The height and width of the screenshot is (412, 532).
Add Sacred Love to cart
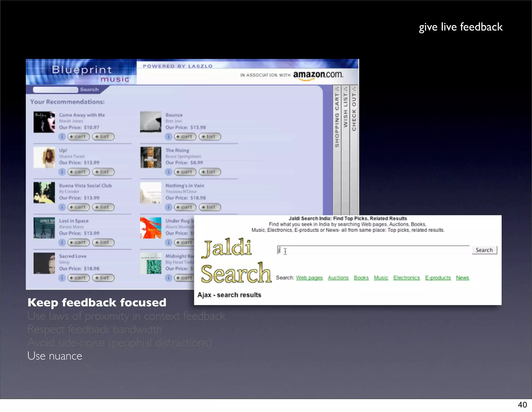[78, 278]
